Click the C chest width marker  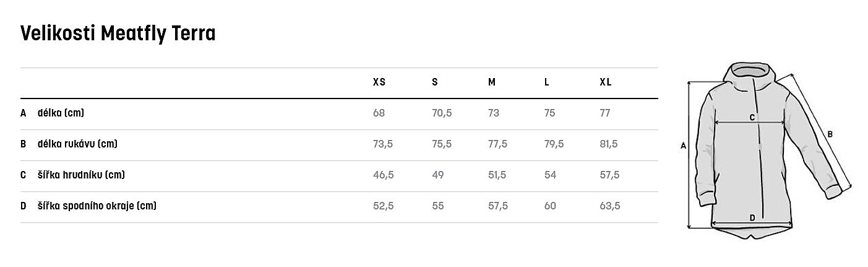pyautogui.click(x=752, y=117)
